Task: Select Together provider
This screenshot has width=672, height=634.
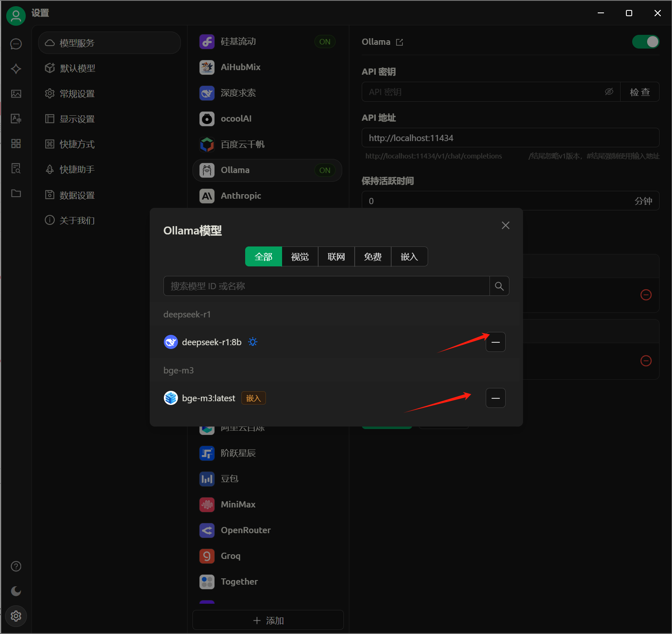Action: pyautogui.click(x=267, y=582)
